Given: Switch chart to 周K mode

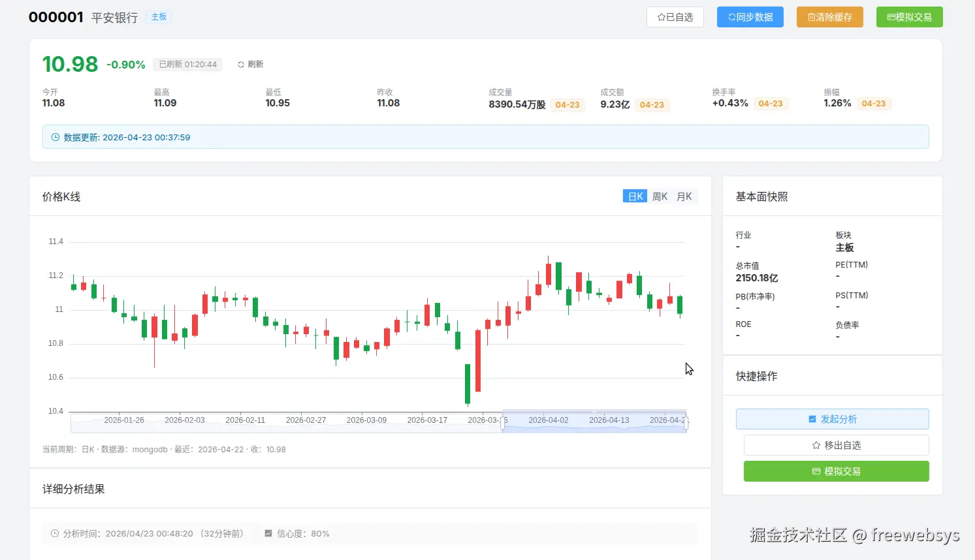Looking at the screenshot, I should click(x=659, y=196).
